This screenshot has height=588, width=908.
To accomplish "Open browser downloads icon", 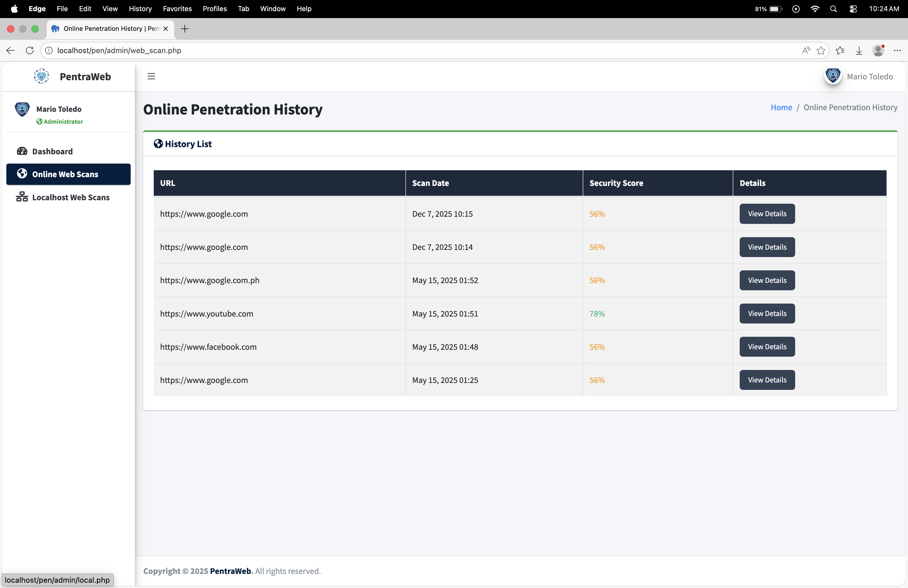I will [859, 50].
